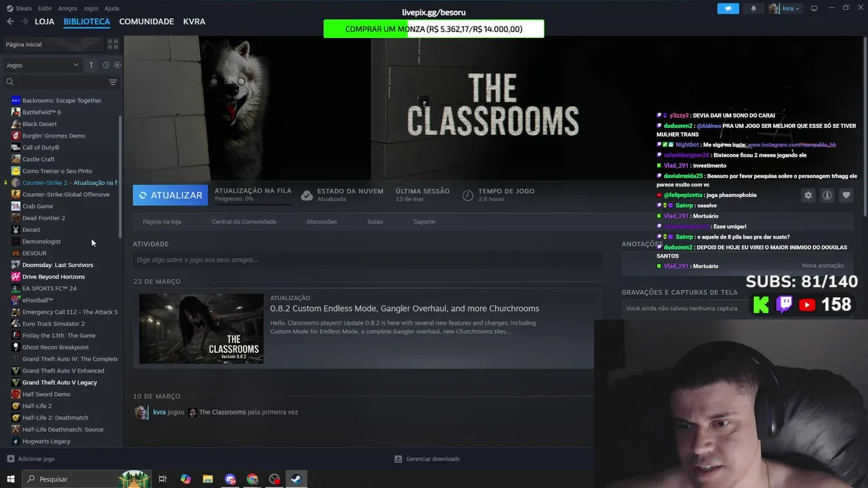
Task: Click the blue ATUALIZAR button
Action: coord(170,195)
